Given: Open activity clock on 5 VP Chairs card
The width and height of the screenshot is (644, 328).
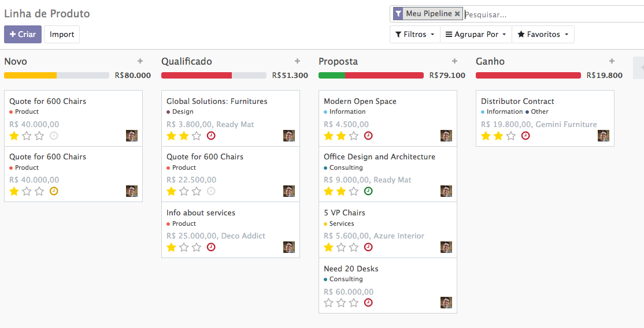Looking at the screenshot, I should [368, 247].
